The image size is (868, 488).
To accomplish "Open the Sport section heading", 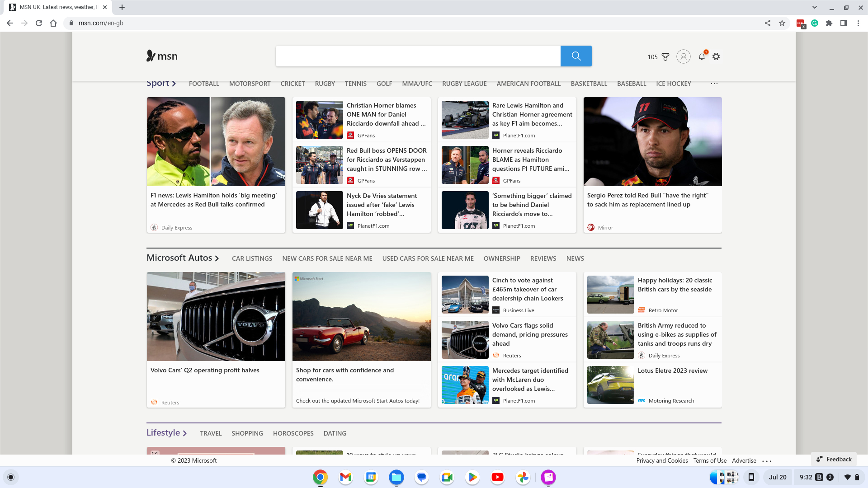I will (161, 83).
